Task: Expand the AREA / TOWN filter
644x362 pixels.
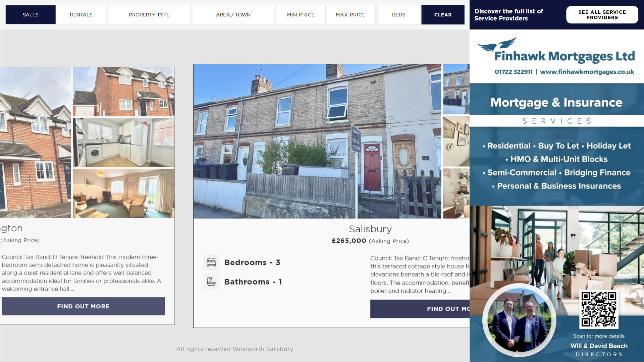Action: [233, 15]
